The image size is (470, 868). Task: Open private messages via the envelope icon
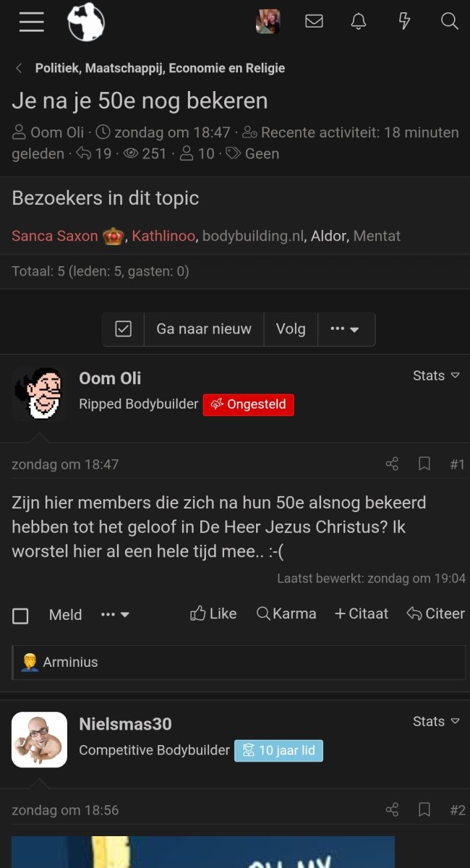tap(314, 22)
